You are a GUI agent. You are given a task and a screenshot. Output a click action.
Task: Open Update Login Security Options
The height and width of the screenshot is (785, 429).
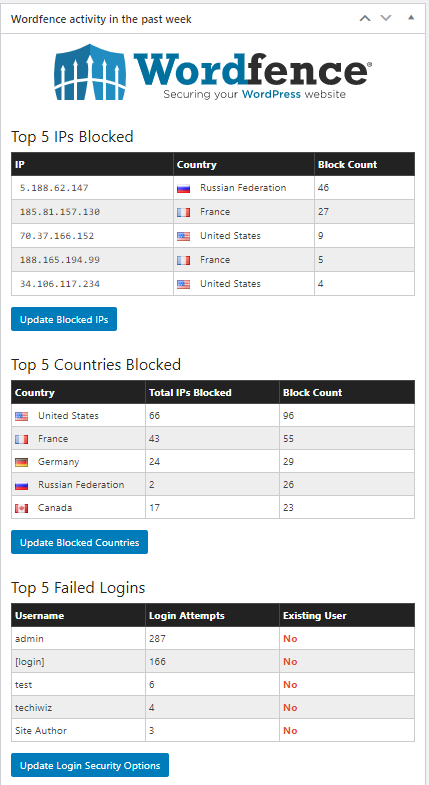pyautogui.click(x=90, y=765)
